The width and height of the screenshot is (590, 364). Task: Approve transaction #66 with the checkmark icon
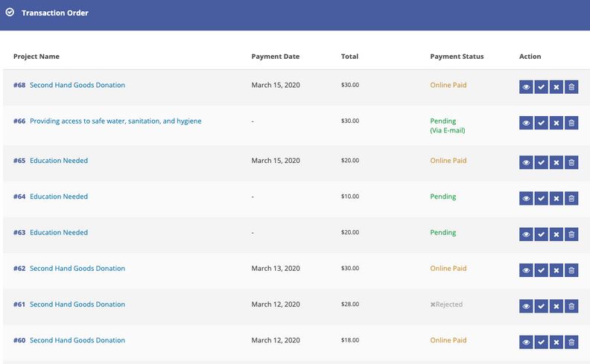pyautogui.click(x=541, y=123)
